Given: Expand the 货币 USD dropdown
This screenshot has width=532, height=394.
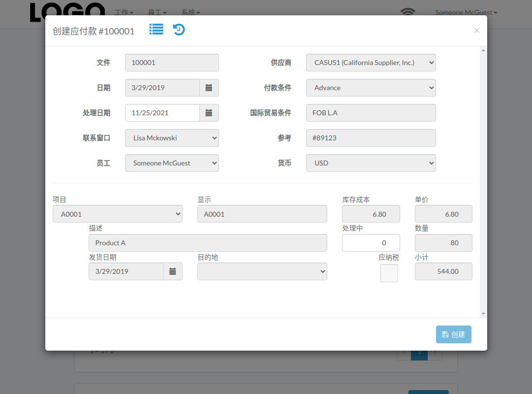Looking at the screenshot, I should click(371, 163).
